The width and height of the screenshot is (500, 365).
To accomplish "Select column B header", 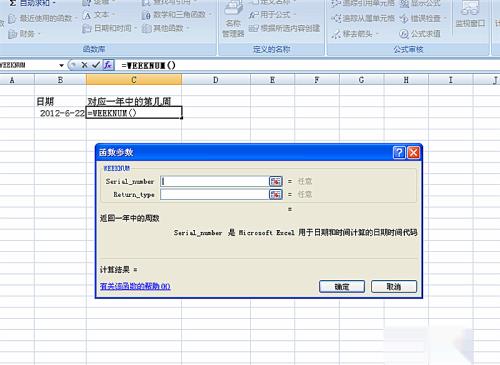I will click(x=60, y=80).
